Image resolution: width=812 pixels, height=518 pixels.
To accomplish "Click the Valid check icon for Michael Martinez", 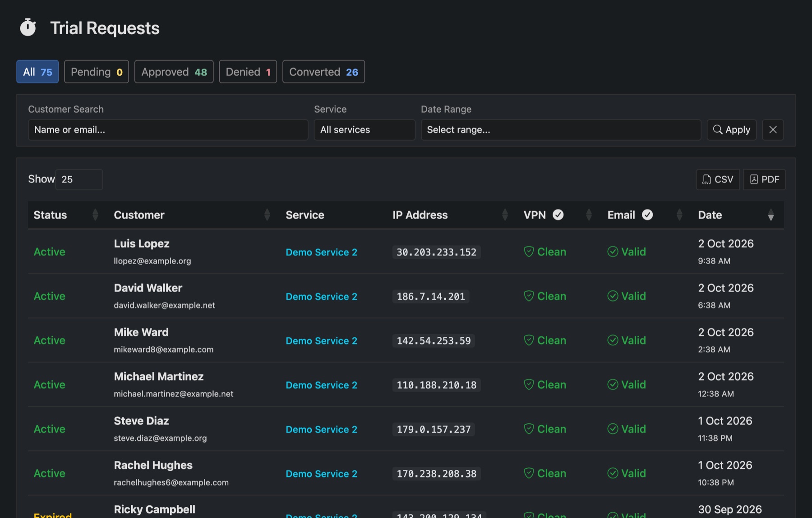I will tap(613, 384).
